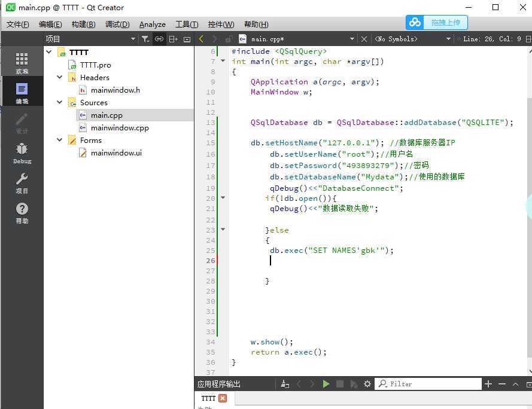532x409 pixels.
Task: Open application output settings gear
Action: [367, 384]
